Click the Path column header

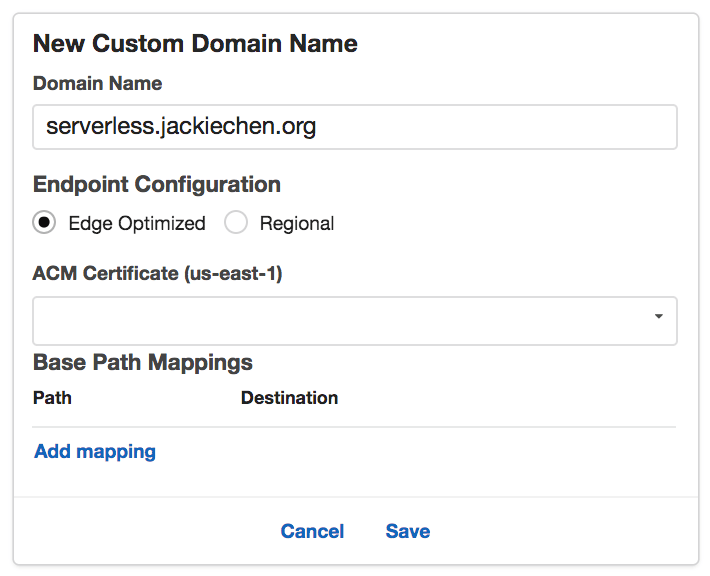click(x=52, y=397)
